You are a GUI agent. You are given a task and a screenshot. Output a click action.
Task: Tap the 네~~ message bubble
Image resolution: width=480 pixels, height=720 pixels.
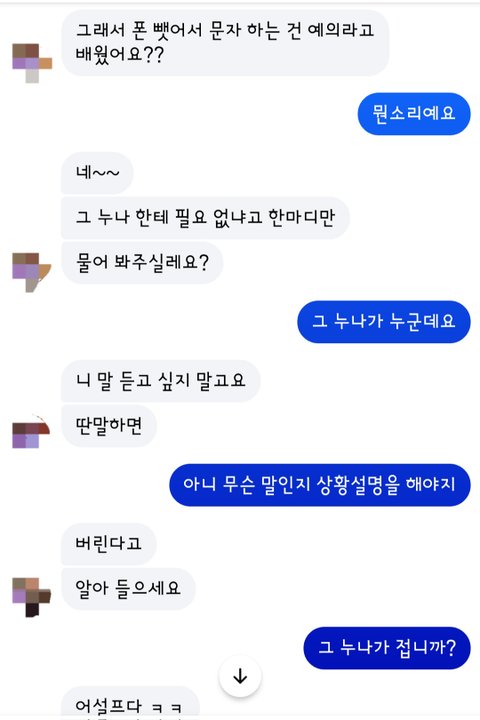click(x=97, y=173)
